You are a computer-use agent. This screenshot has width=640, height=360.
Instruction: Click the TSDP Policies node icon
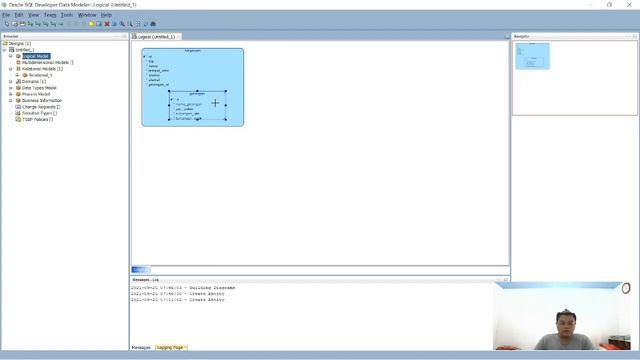[18, 119]
